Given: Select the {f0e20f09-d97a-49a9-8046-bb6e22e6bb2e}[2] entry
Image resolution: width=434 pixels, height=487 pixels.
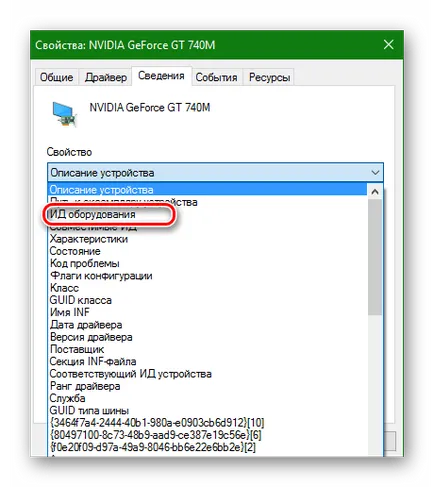Looking at the screenshot, I should (208, 447).
